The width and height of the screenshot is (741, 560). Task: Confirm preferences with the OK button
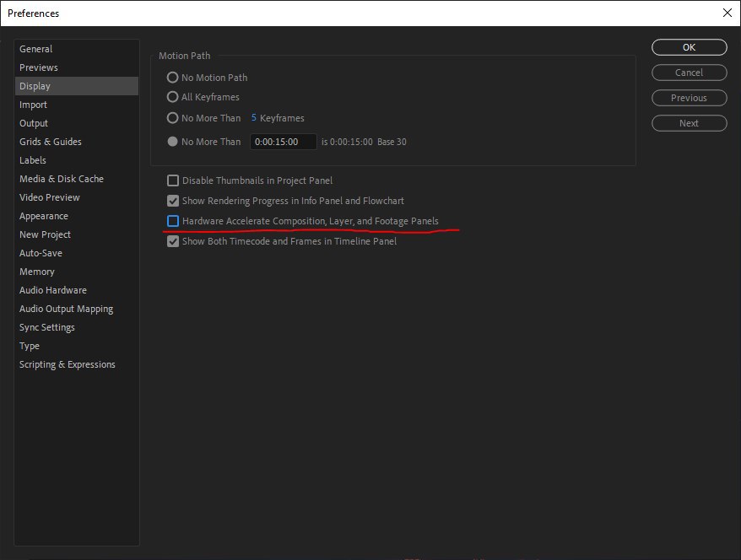(689, 47)
